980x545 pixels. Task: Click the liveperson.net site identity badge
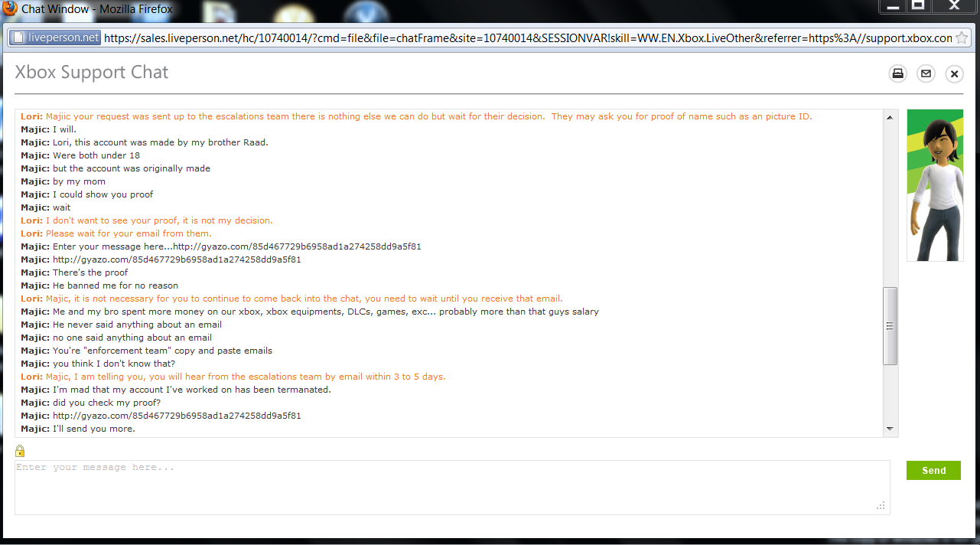coord(54,38)
